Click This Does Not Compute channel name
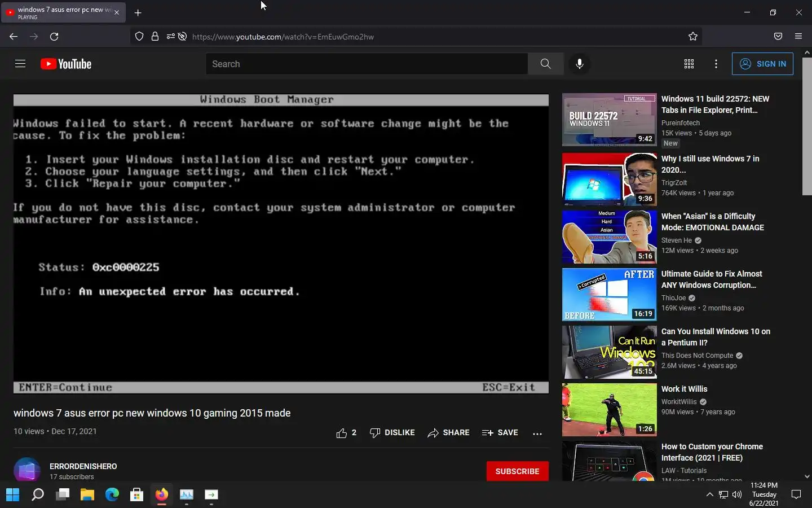Viewport: 812px width, 508px height. (698, 355)
